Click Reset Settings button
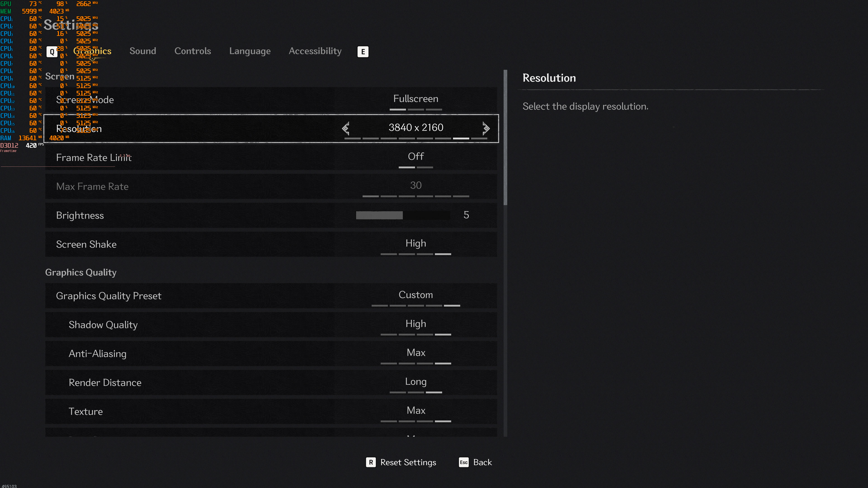Viewport: 868px width, 488px height. coord(408,462)
